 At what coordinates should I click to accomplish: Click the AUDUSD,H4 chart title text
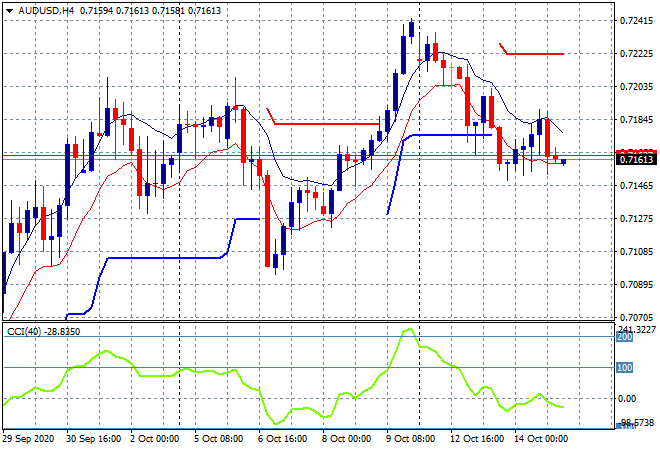tap(46, 11)
